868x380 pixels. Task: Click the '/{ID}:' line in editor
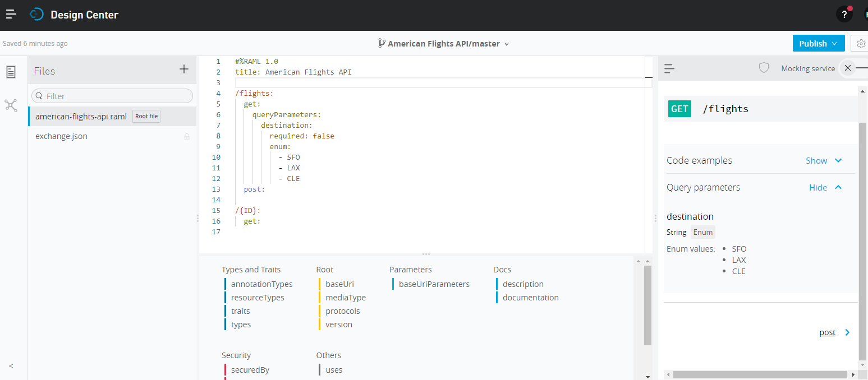click(x=249, y=211)
